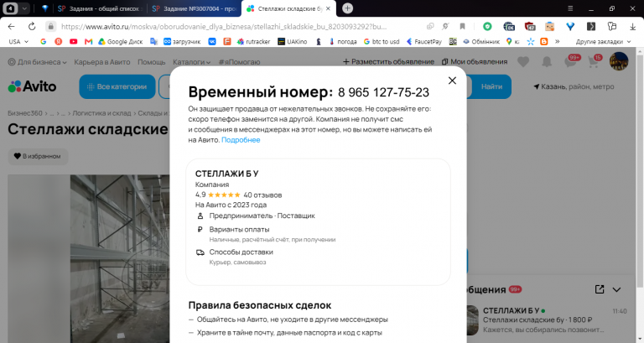Open Обмінник bookmark
Image resolution: width=644 pixels, height=343 pixels.
click(x=481, y=41)
